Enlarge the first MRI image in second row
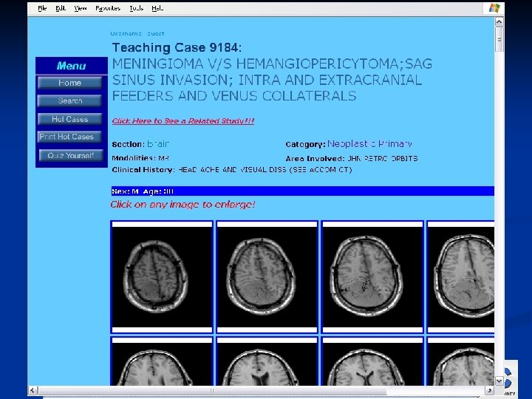 [x=162, y=361]
